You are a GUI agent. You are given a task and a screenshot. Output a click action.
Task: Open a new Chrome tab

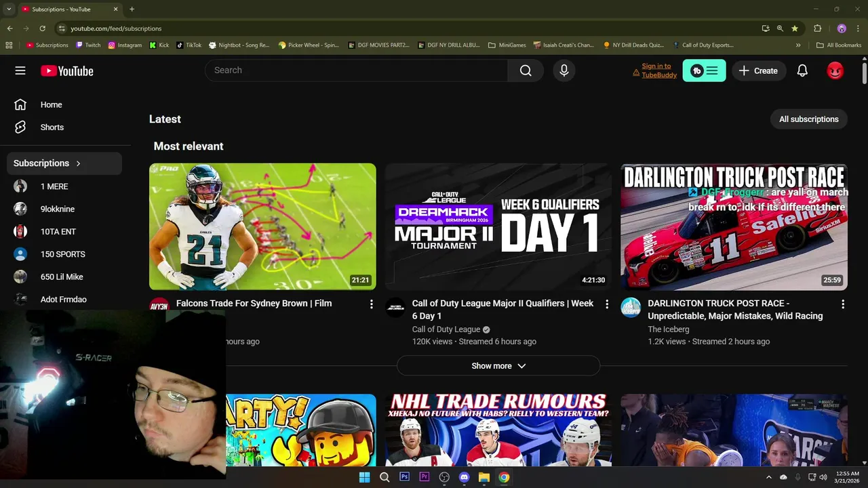click(132, 9)
